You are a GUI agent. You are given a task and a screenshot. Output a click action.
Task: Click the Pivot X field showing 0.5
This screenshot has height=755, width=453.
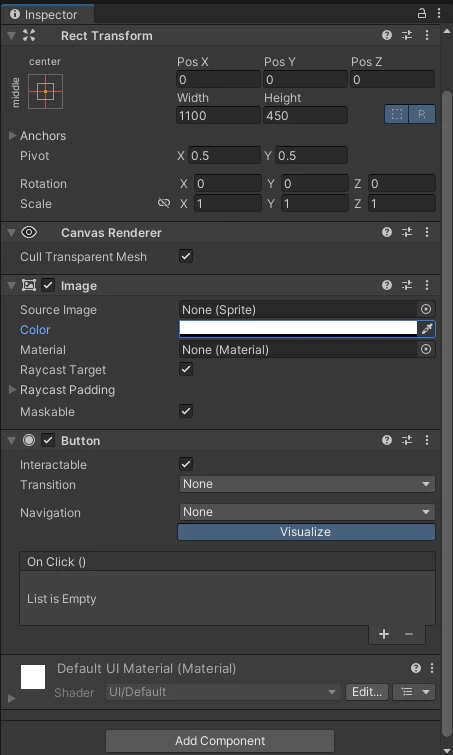coord(224,156)
